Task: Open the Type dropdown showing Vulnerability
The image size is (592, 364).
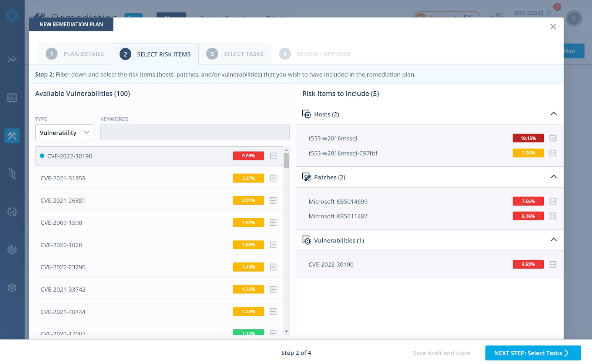Action: (64, 133)
